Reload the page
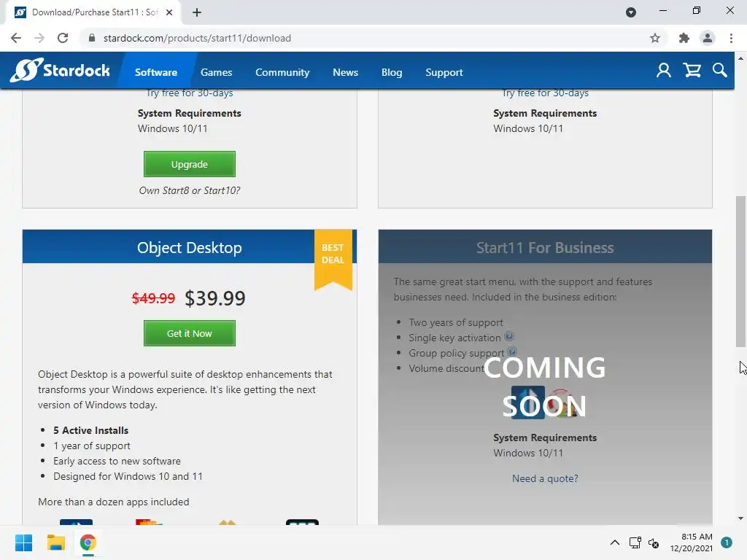 pos(63,38)
